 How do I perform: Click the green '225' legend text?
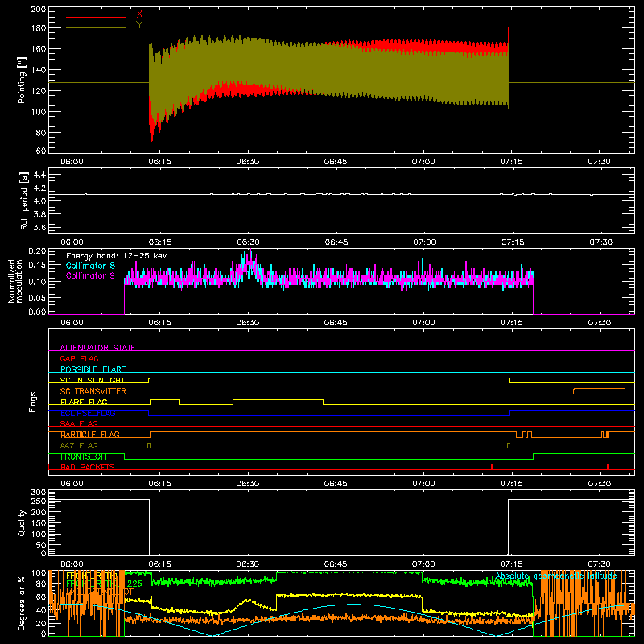click(x=134, y=584)
